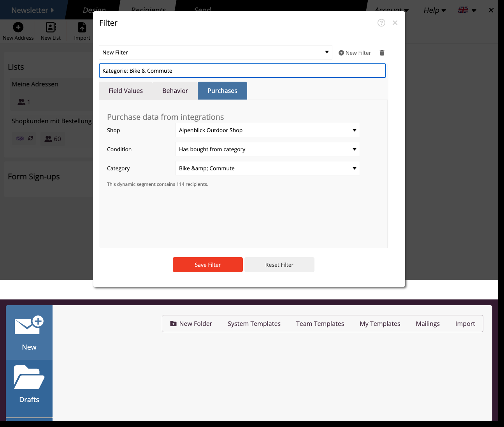Open the Recipients tab

pyautogui.click(x=148, y=10)
